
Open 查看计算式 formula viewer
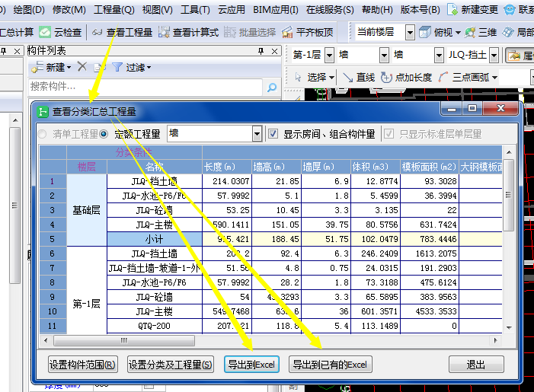point(189,32)
